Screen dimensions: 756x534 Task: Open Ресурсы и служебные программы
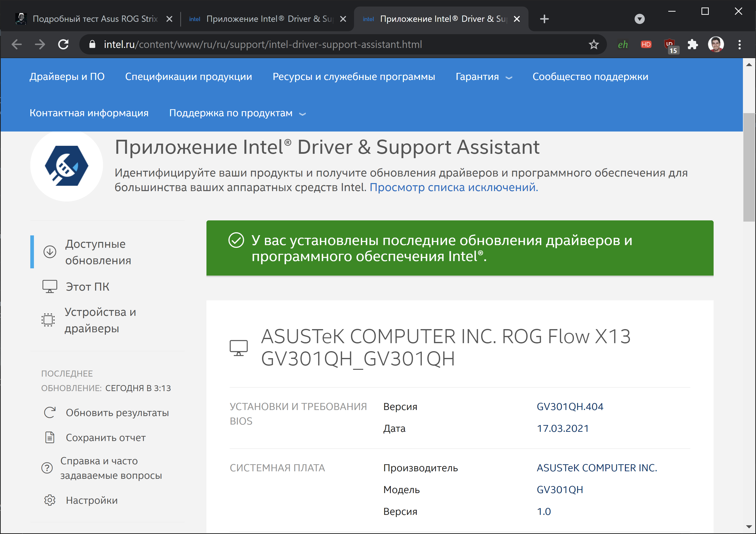354,77
